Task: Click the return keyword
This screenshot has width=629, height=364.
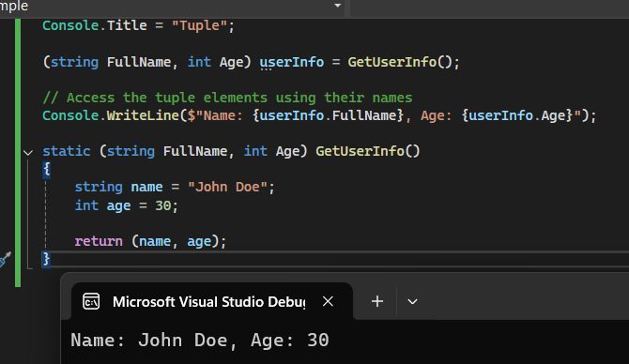Action: point(99,241)
